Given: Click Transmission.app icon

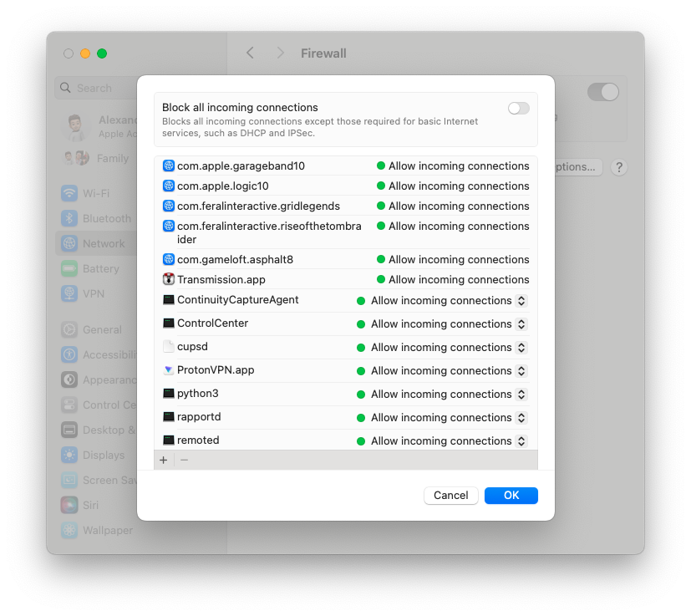Looking at the screenshot, I should point(169,279).
